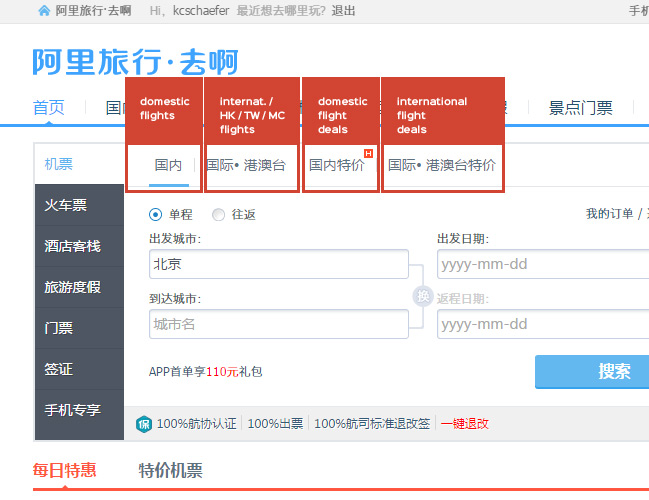Open the 阿里旅行·去啊 blue logo

136,62
